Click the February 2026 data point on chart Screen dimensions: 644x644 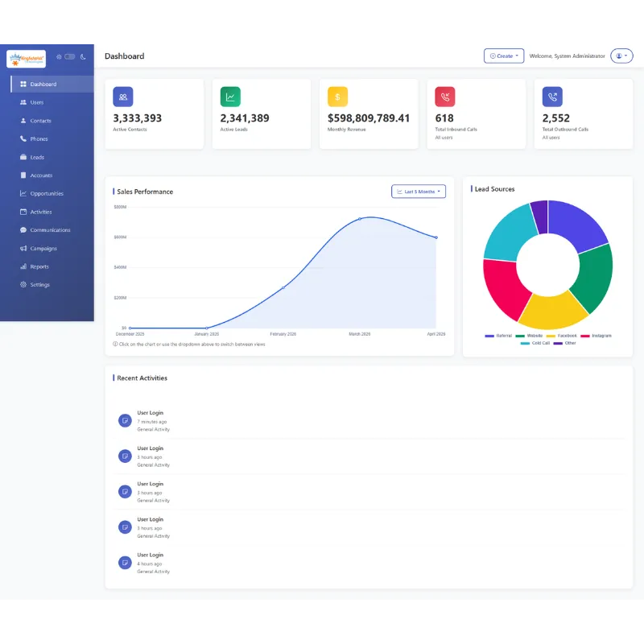pyautogui.click(x=283, y=288)
